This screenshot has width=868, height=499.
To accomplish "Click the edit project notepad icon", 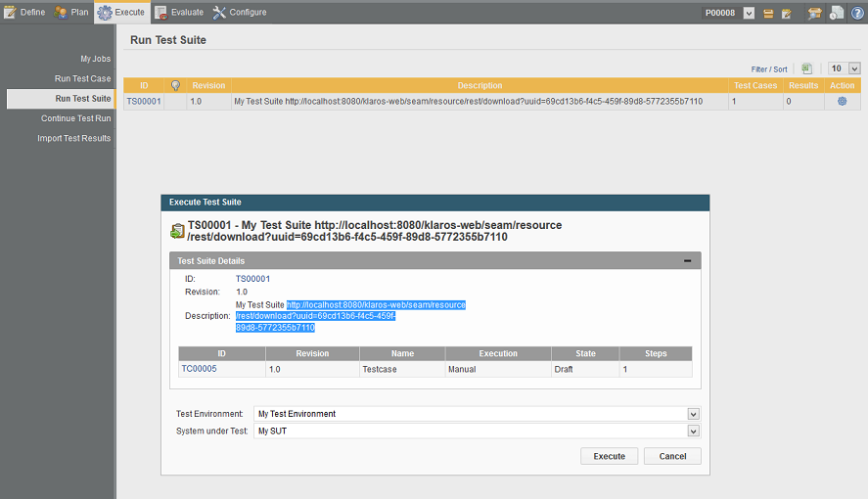I will pyautogui.click(x=786, y=13).
